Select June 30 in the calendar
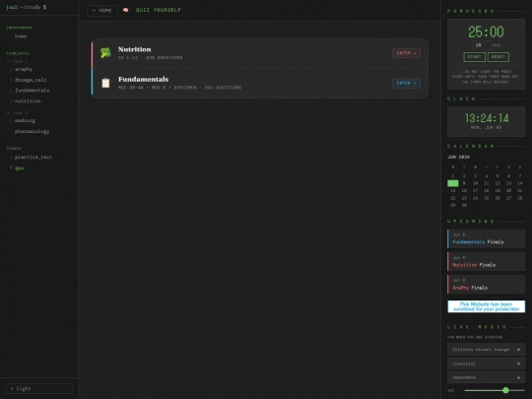 [x=464, y=205]
